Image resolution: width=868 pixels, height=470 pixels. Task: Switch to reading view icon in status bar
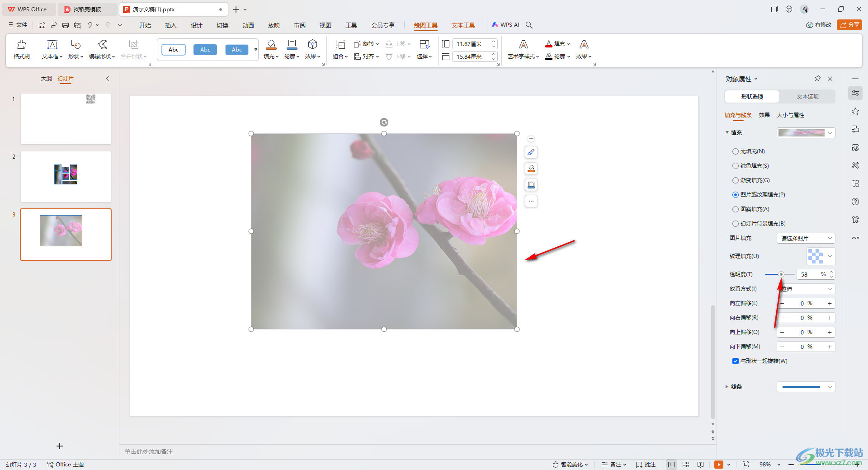tap(700, 465)
